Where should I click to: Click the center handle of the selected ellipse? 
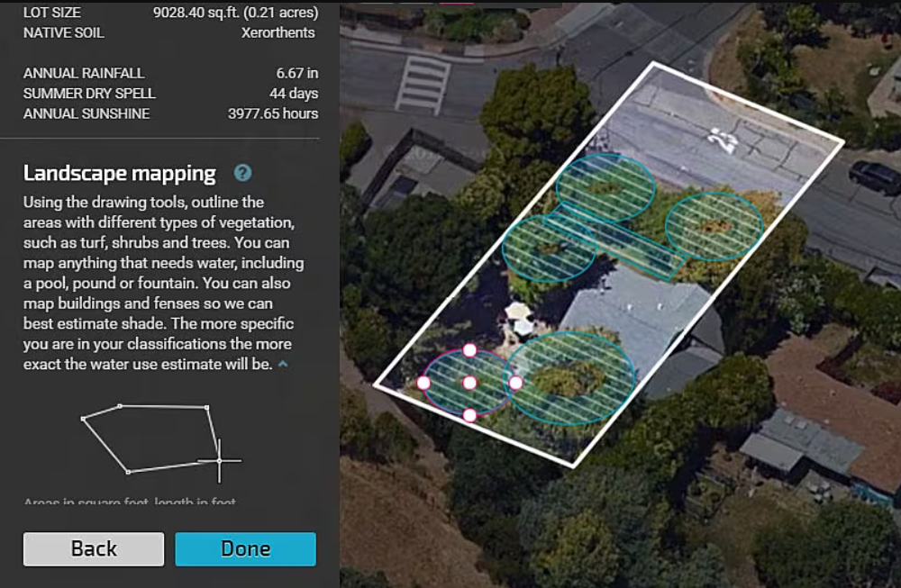tap(469, 383)
